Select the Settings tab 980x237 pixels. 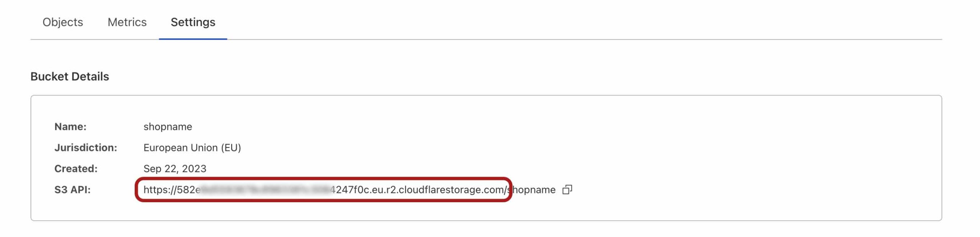point(193,22)
